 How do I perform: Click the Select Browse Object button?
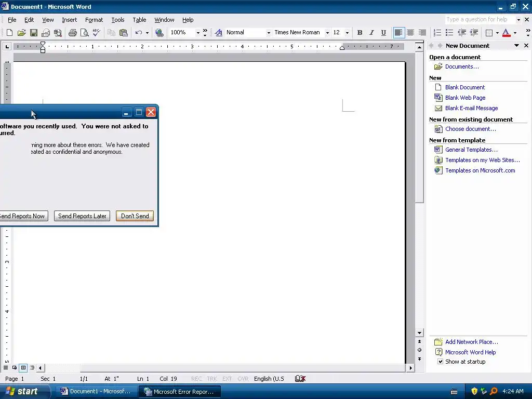point(419,350)
